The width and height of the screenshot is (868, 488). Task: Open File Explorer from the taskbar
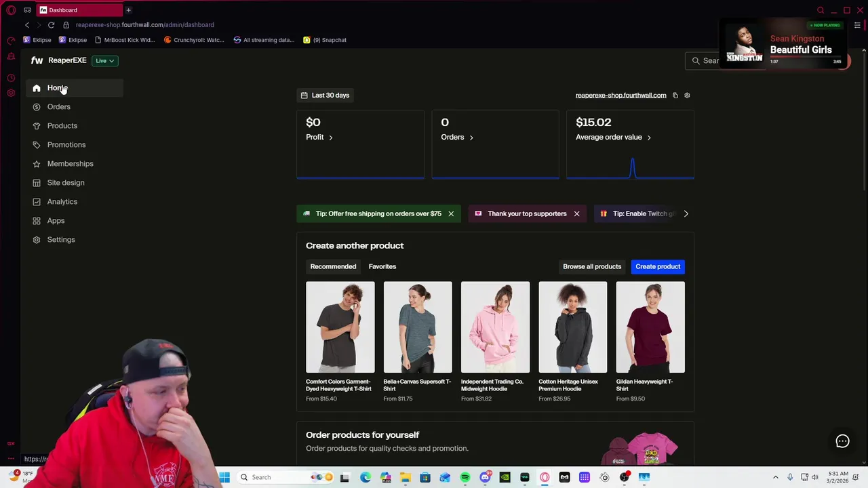pos(405,477)
